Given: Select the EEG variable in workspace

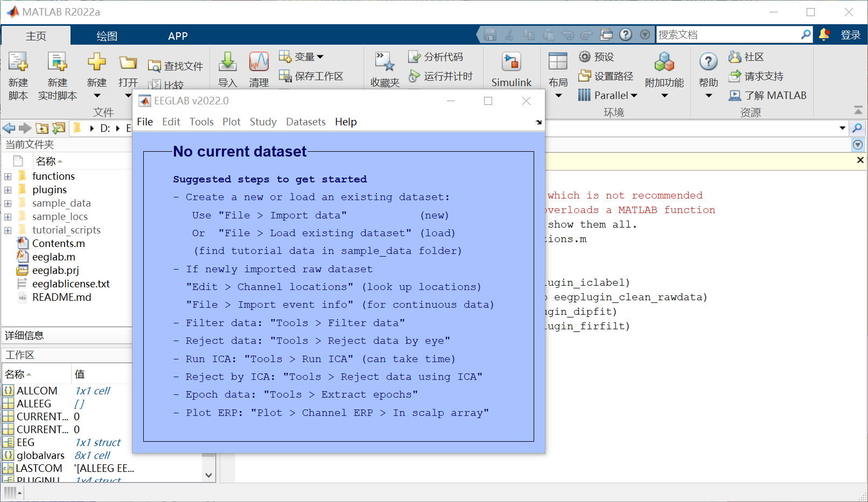Looking at the screenshot, I should click(x=25, y=442).
